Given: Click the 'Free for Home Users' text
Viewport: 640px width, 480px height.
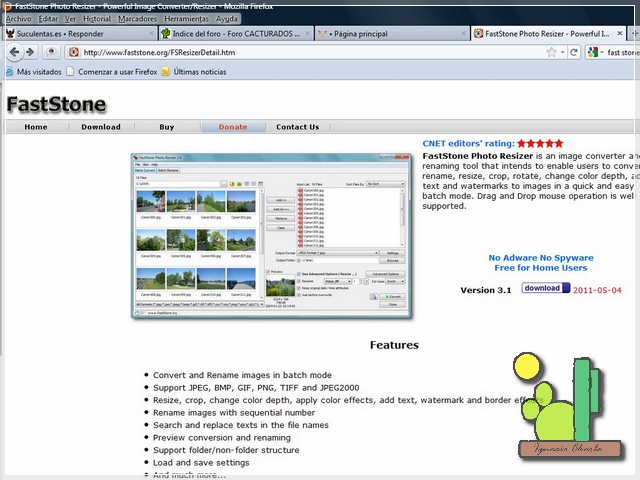Looking at the screenshot, I should point(541,268).
